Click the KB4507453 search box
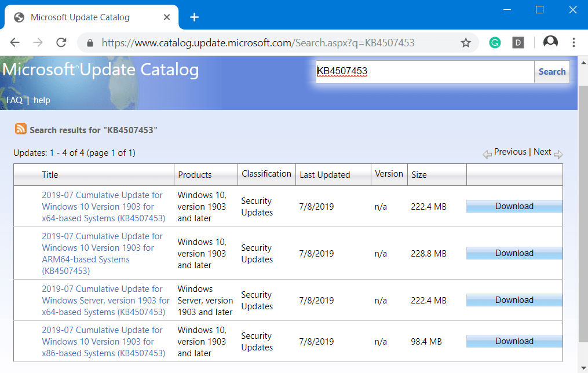The image size is (588, 373). [x=425, y=72]
